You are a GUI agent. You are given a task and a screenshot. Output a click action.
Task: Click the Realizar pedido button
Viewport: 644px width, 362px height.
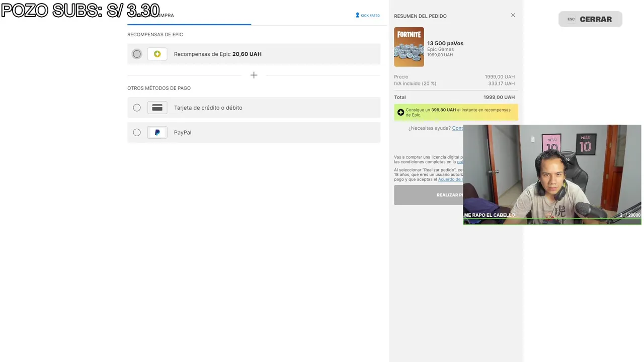(x=429, y=195)
